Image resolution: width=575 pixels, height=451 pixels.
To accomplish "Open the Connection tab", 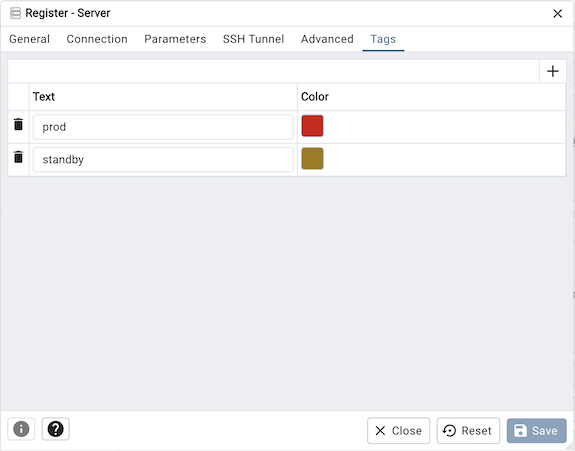I will [x=97, y=39].
